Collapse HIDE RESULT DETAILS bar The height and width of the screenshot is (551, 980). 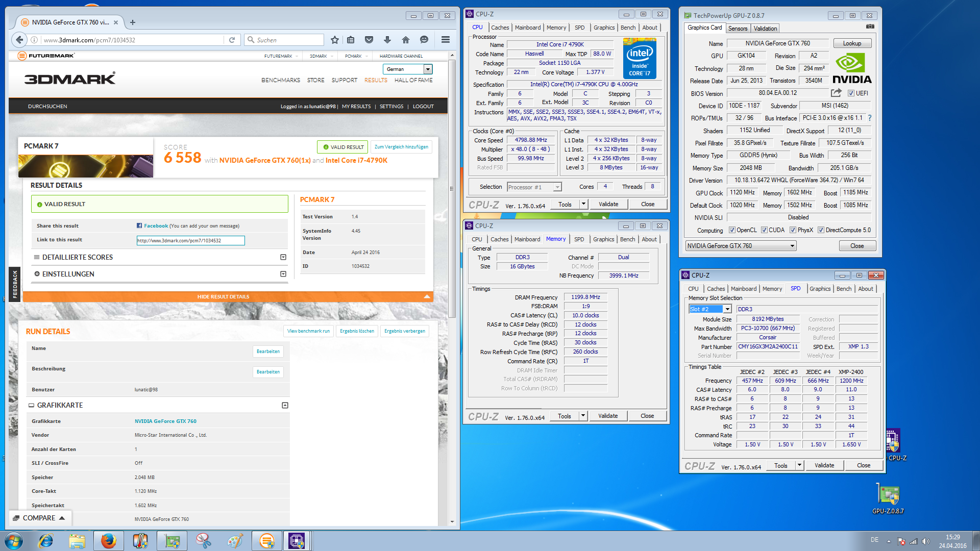click(228, 296)
